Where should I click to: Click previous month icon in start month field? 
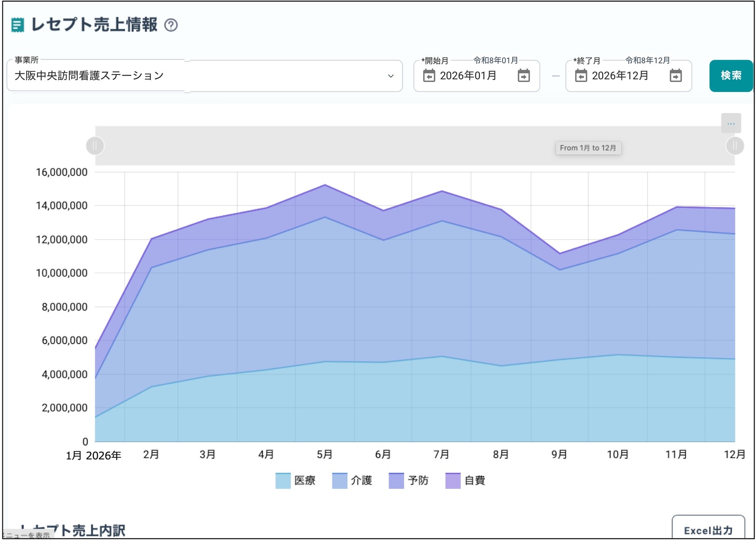(429, 76)
